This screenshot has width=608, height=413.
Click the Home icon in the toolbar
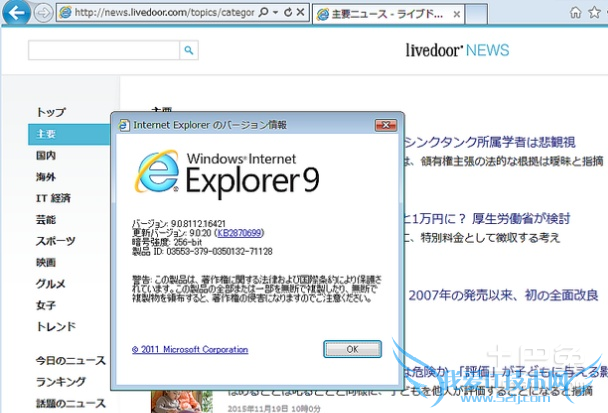575,13
